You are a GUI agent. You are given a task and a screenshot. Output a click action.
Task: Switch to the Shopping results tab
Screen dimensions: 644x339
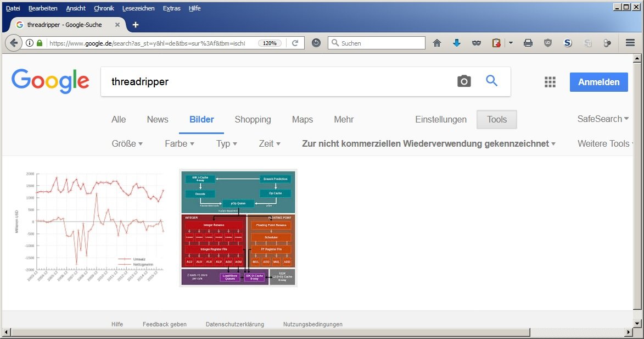click(x=253, y=120)
